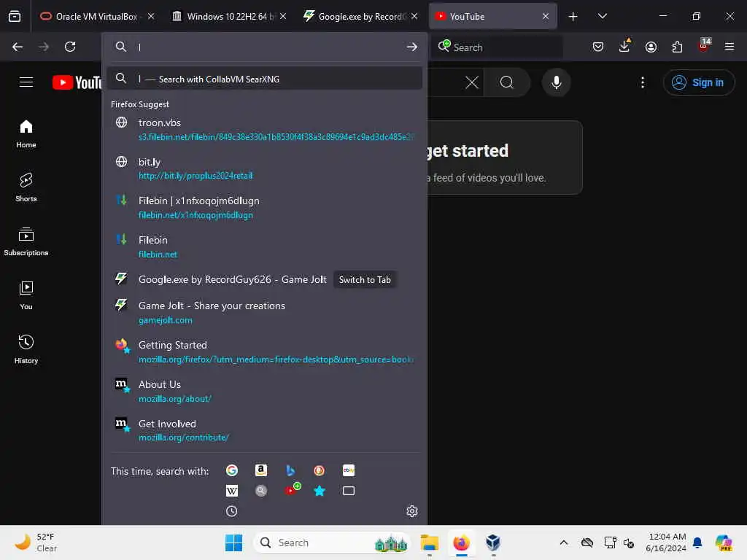747x560 pixels.
Task: Open the Firefox account menu
Action: [x=651, y=47]
